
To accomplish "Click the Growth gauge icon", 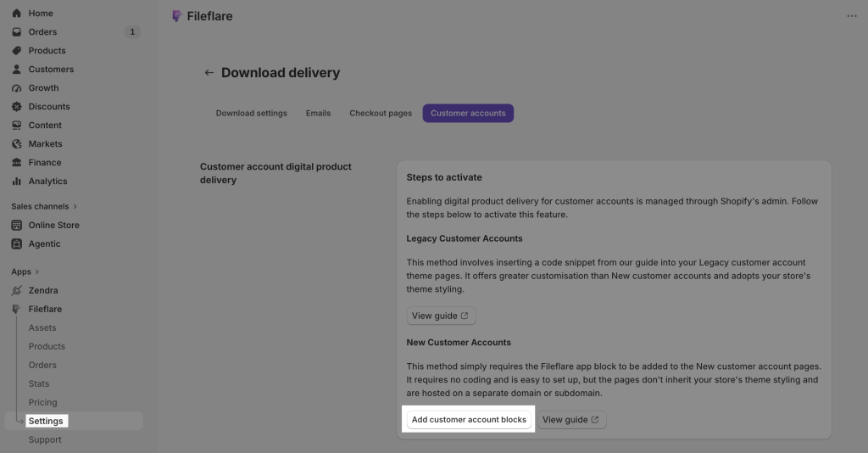I will [x=17, y=88].
